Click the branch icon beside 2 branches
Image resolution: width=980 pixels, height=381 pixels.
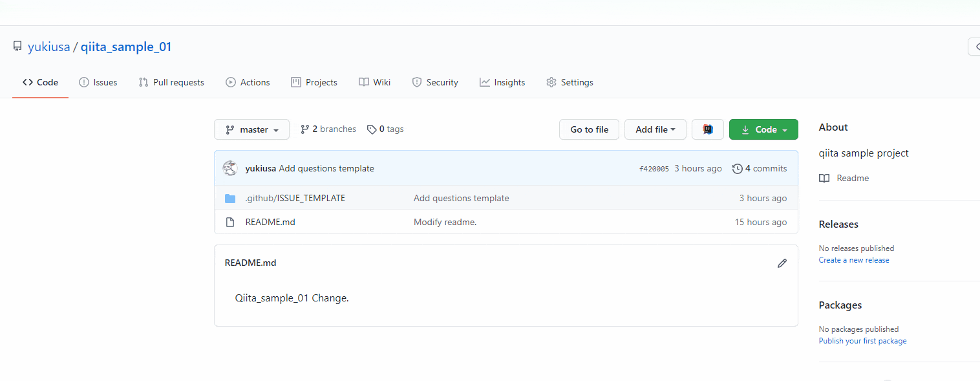pos(304,129)
